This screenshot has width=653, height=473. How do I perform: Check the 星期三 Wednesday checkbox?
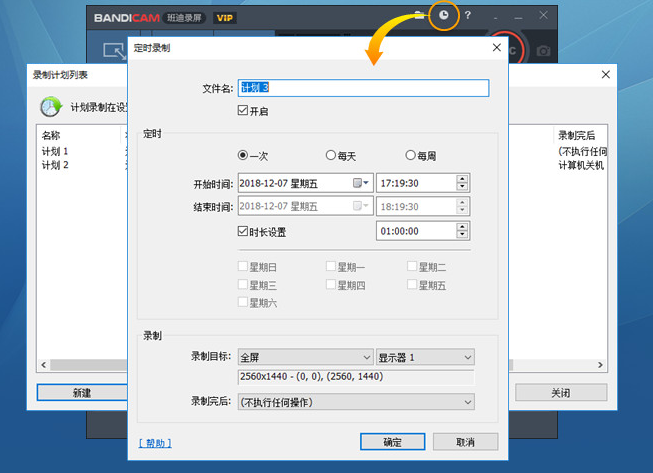coord(243,284)
